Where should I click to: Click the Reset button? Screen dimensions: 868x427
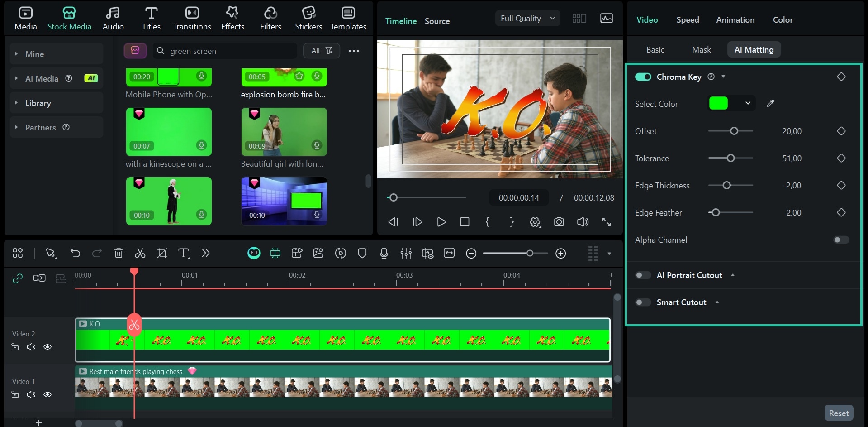pyautogui.click(x=838, y=413)
